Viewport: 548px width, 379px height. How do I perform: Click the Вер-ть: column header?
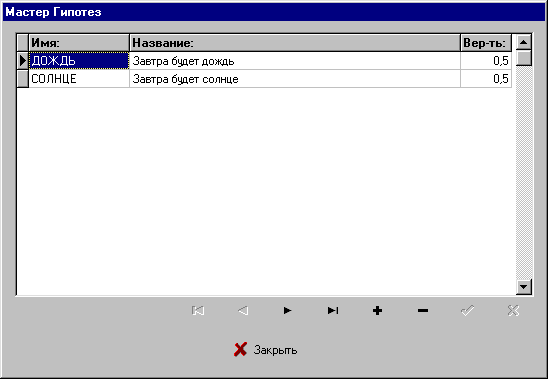pyautogui.click(x=486, y=43)
